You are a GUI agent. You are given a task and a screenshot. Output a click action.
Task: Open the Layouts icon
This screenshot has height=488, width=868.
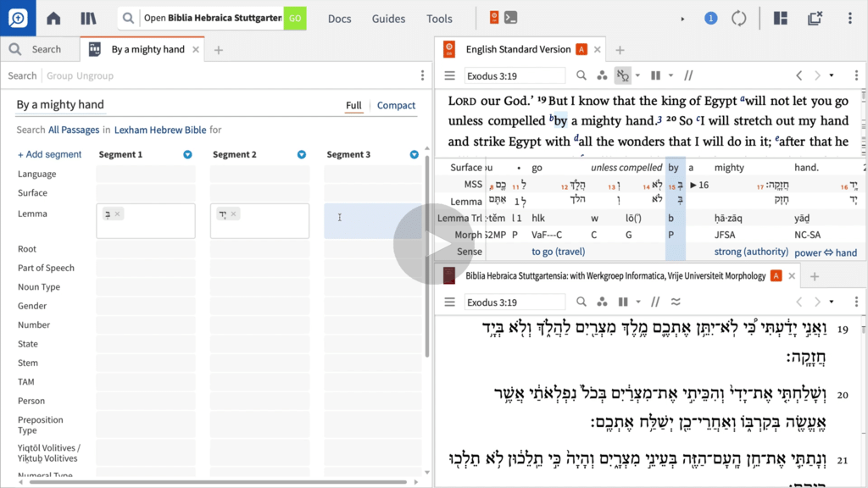tap(781, 19)
